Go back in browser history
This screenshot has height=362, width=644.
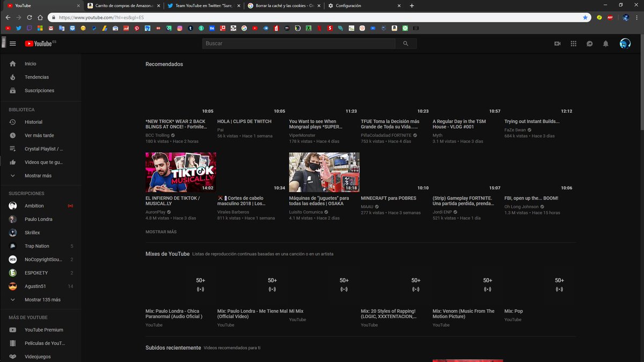point(8,17)
